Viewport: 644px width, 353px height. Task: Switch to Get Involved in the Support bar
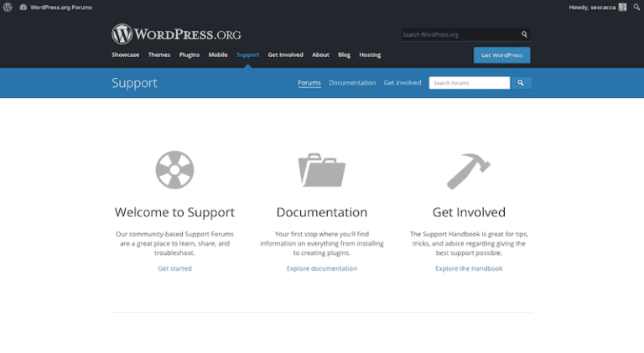click(x=402, y=83)
